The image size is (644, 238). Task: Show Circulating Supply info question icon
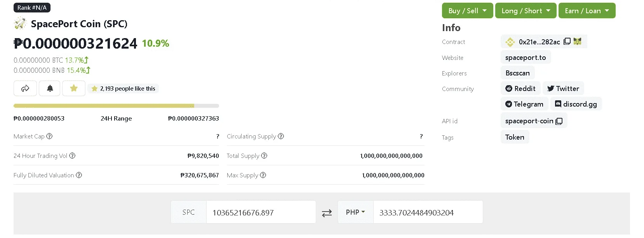[x=281, y=136]
